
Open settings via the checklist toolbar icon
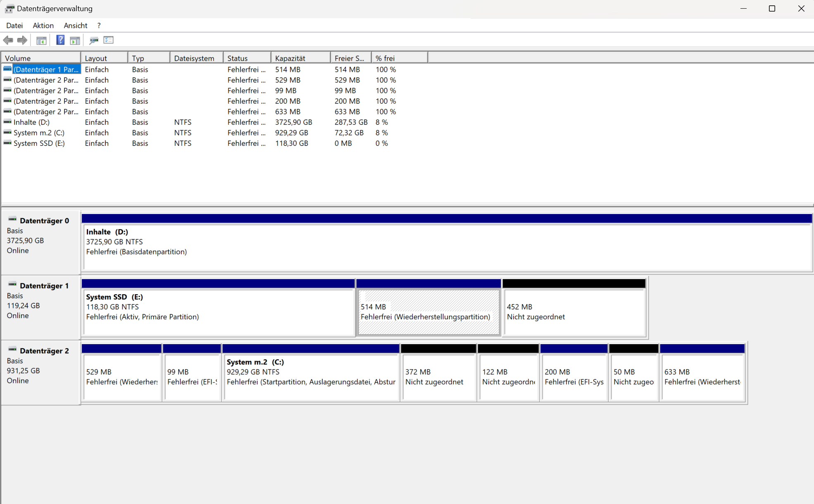coord(109,40)
